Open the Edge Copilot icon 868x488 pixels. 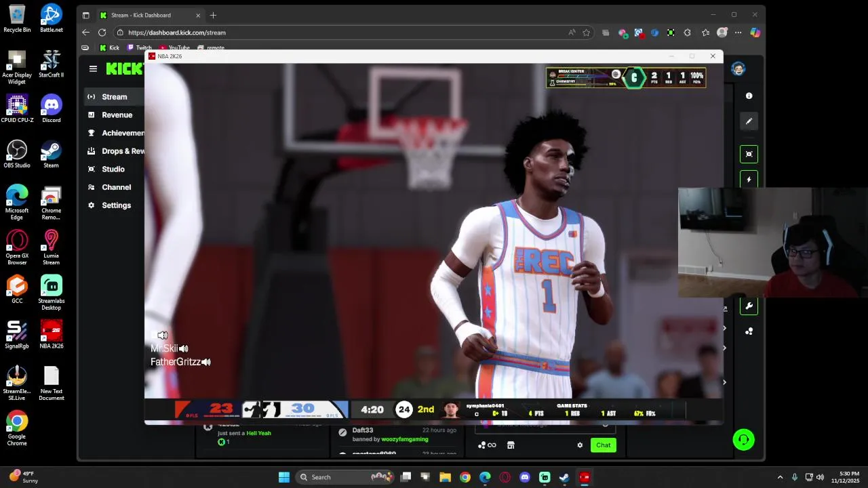[755, 33]
